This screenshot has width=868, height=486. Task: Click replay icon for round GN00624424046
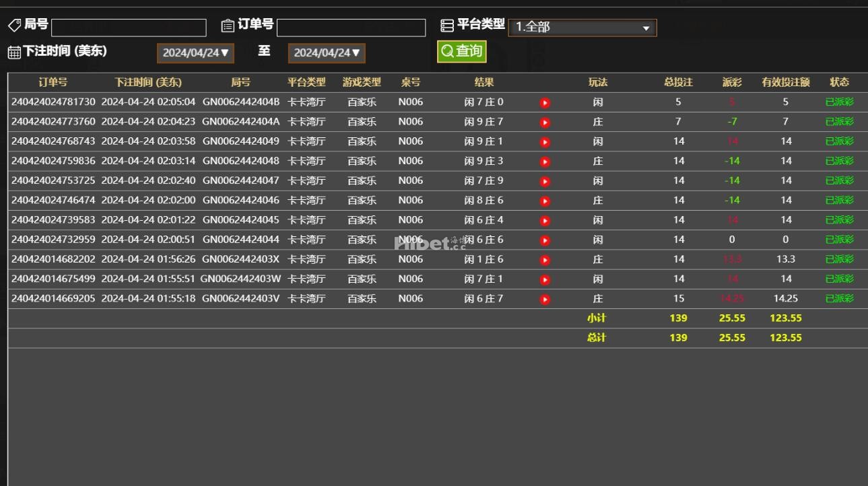[545, 201]
